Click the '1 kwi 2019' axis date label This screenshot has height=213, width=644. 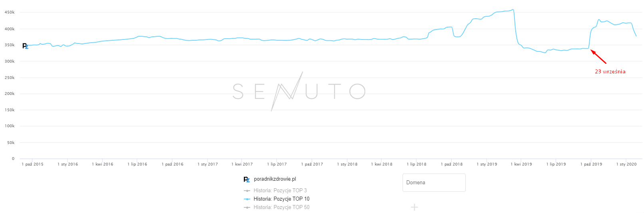tap(521, 164)
